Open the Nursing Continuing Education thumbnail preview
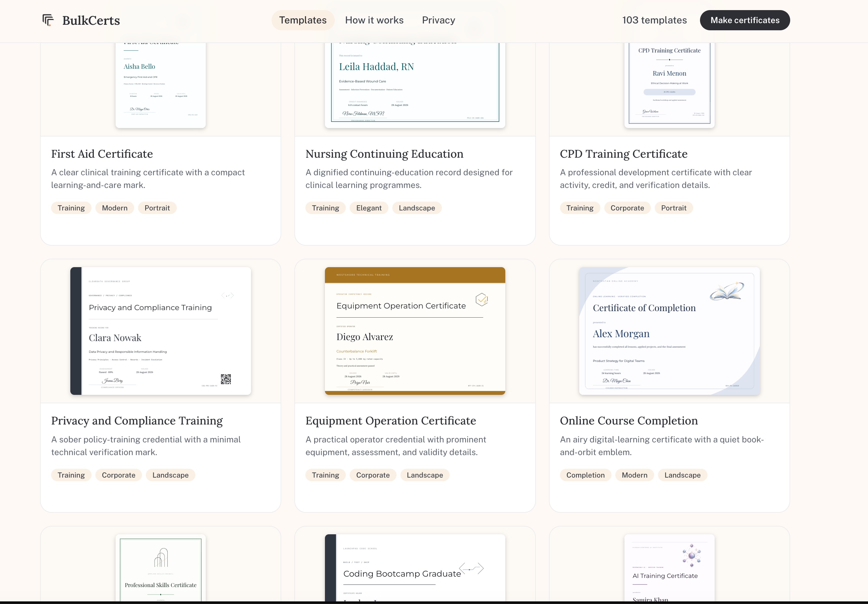The width and height of the screenshot is (868, 604). coord(415,85)
